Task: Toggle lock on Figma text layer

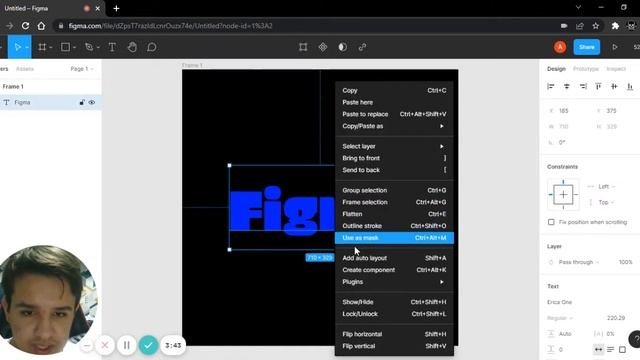Action: click(x=82, y=102)
